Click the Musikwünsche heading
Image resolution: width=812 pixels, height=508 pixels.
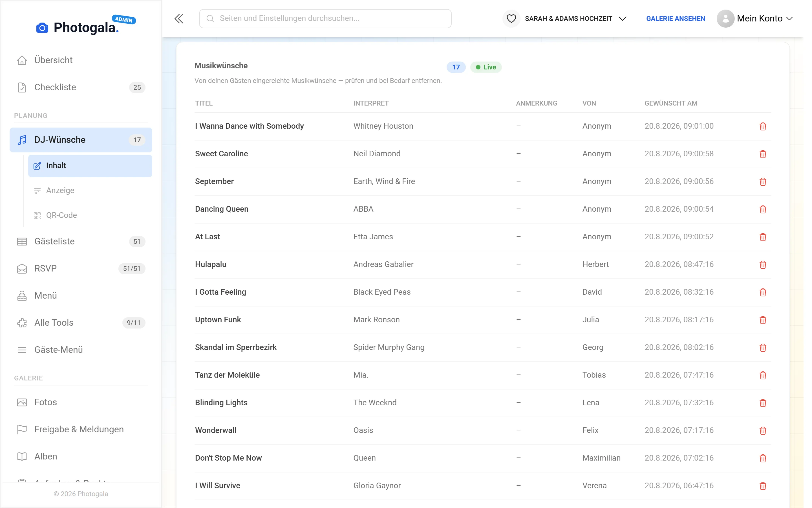221,66
